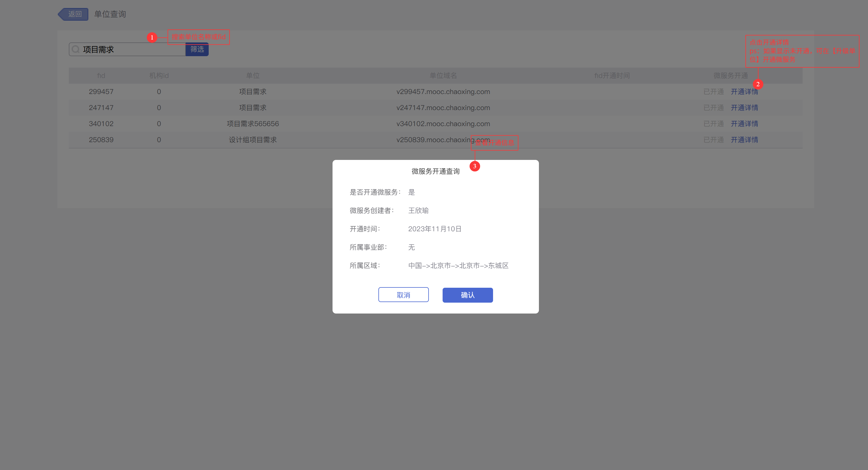The width and height of the screenshot is (868, 470).
Task: Click the search magnifier icon
Action: pyautogui.click(x=76, y=50)
